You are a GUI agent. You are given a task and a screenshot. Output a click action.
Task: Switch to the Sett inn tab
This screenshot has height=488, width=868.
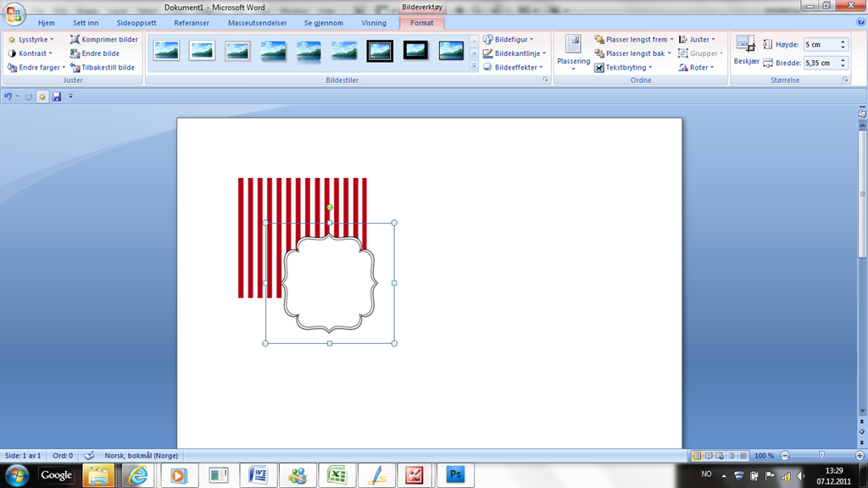click(86, 23)
